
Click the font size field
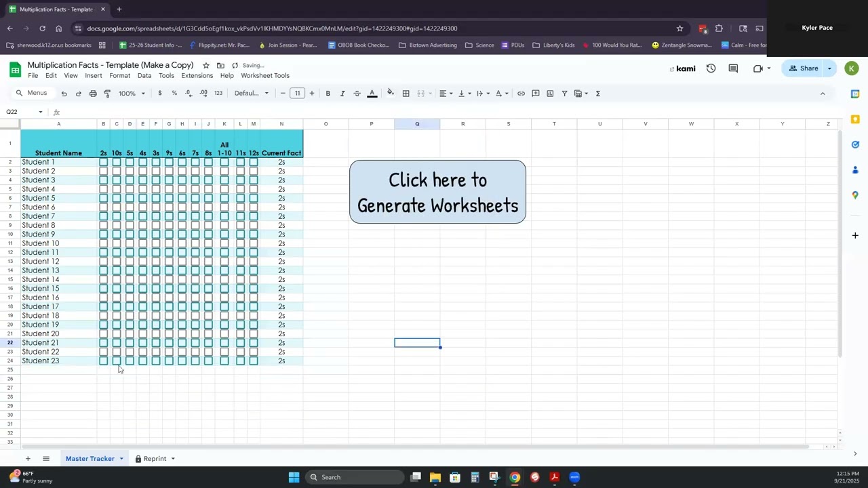pyautogui.click(x=297, y=94)
